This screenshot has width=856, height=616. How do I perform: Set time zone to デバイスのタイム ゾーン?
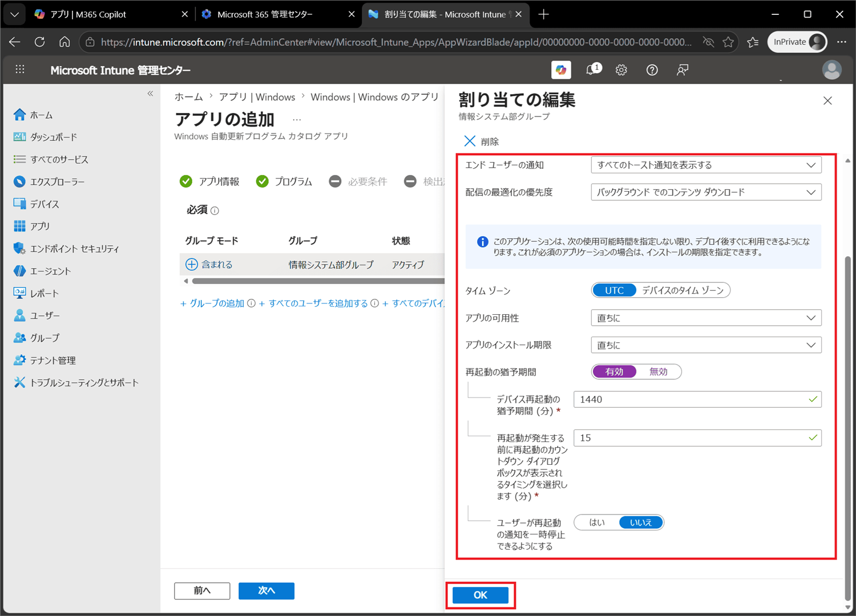click(683, 290)
